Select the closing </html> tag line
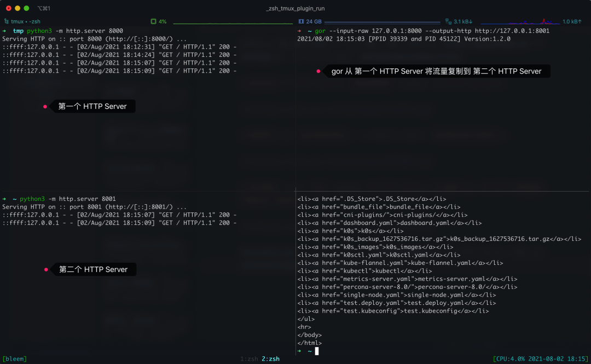 click(x=309, y=343)
